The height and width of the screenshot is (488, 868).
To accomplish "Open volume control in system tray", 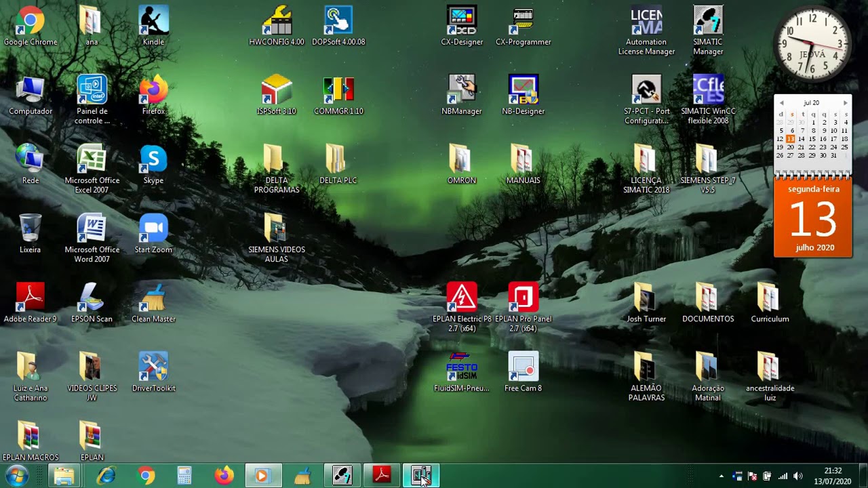I will click(x=797, y=476).
